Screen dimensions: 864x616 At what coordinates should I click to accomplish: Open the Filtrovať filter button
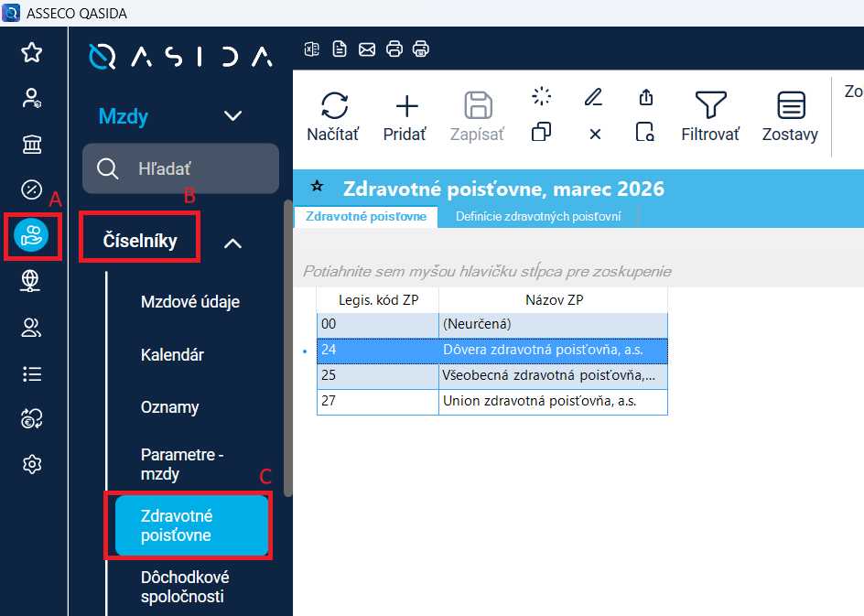710,116
